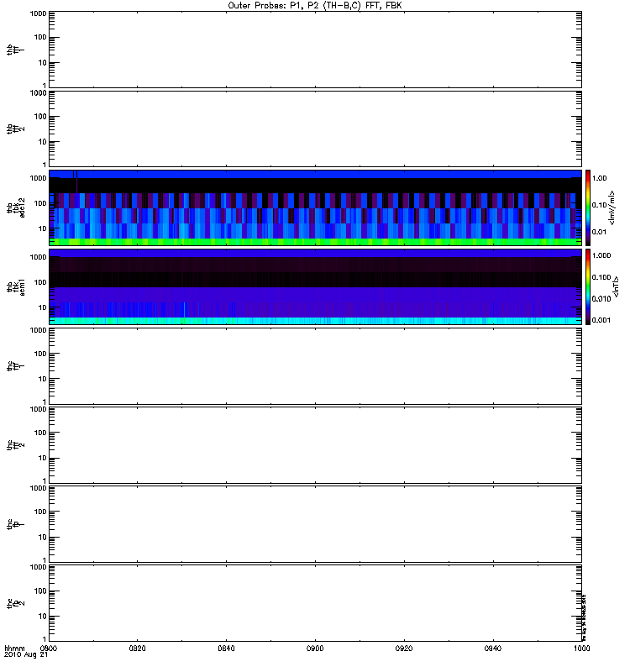The image size is (630, 672).
Task: Click the 0940 time axis label
Action: pyautogui.click(x=493, y=648)
